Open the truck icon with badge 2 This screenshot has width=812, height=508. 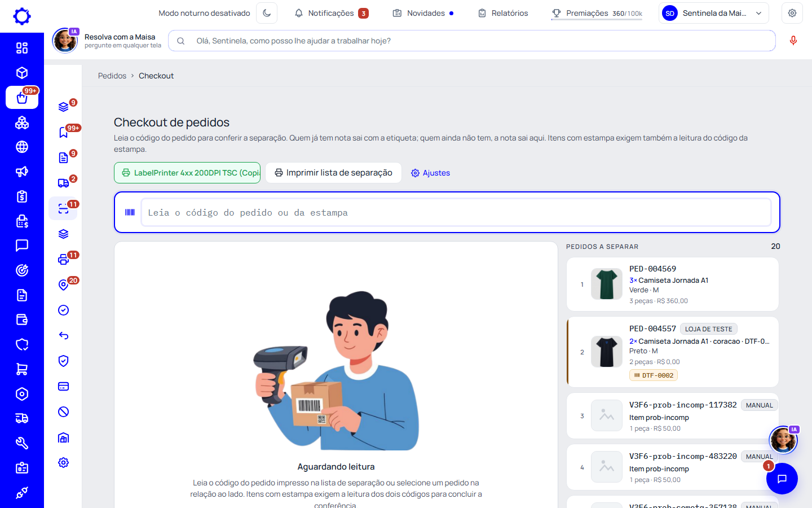(x=64, y=183)
